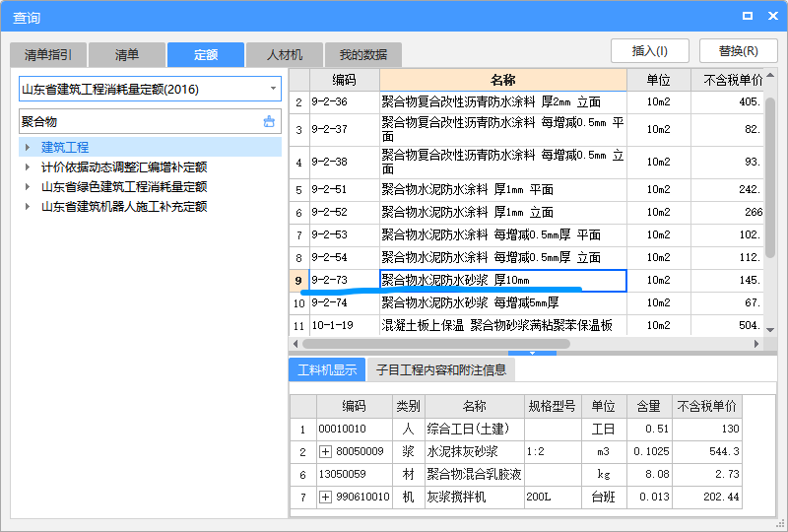Click the upper table's 编码 column header
The height and width of the screenshot is (532, 788).
click(x=344, y=80)
